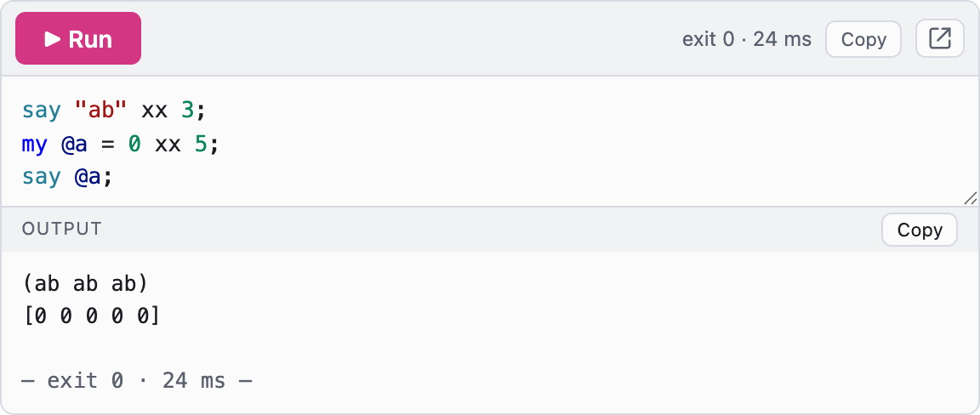Screen dimensions: 980x415
Task: Grab the editor resize handle corner
Action: tap(970, 198)
